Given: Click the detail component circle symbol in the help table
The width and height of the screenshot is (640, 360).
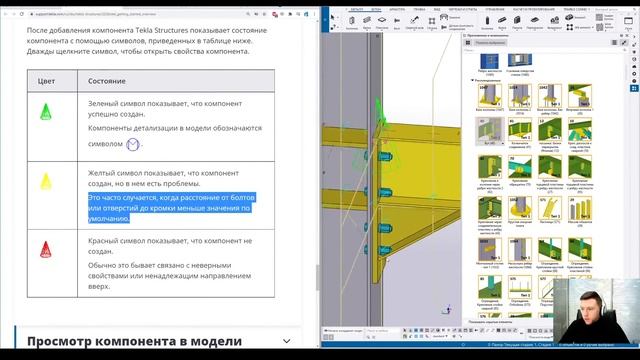Looking at the screenshot, I should (133, 144).
